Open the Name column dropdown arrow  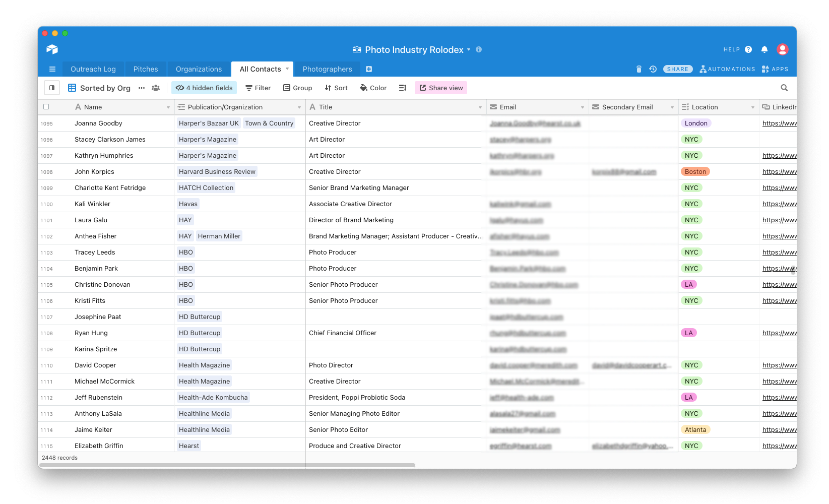[x=168, y=107]
